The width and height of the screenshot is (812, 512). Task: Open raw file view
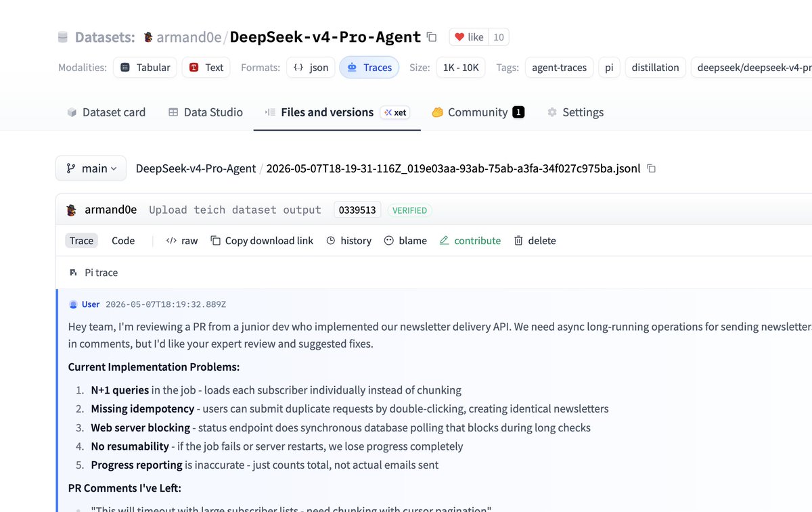coord(182,241)
